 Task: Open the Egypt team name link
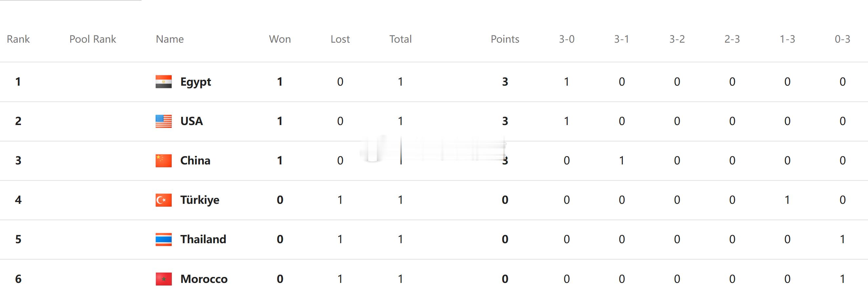(x=196, y=82)
